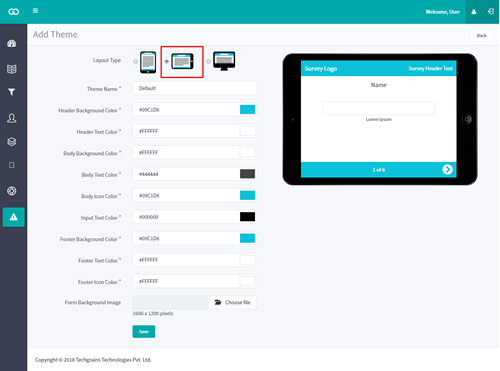The height and width of the screenshot is (371, 500).
Task: Select the tablet layout type radio button
Action: [167, 61]
